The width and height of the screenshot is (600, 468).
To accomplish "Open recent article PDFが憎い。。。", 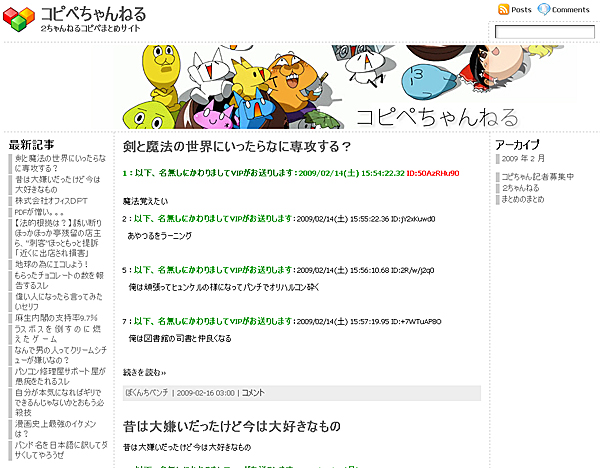I will coord(40,212).
